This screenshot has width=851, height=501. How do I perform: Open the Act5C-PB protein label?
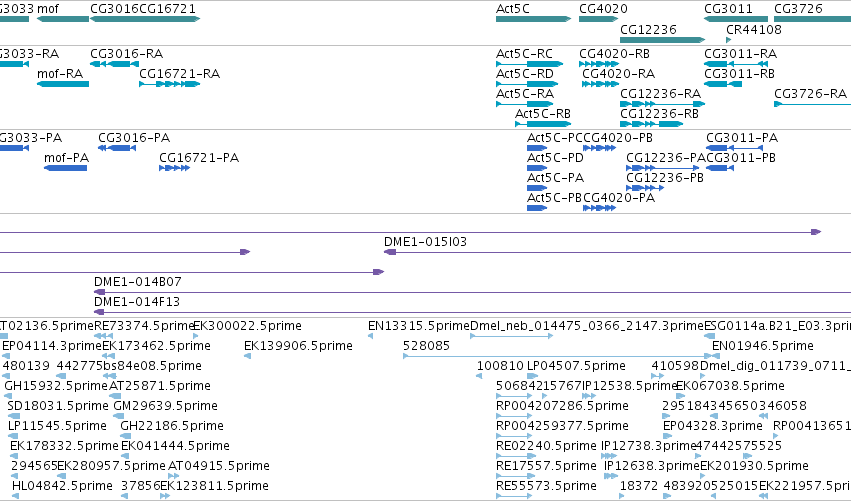554,198
